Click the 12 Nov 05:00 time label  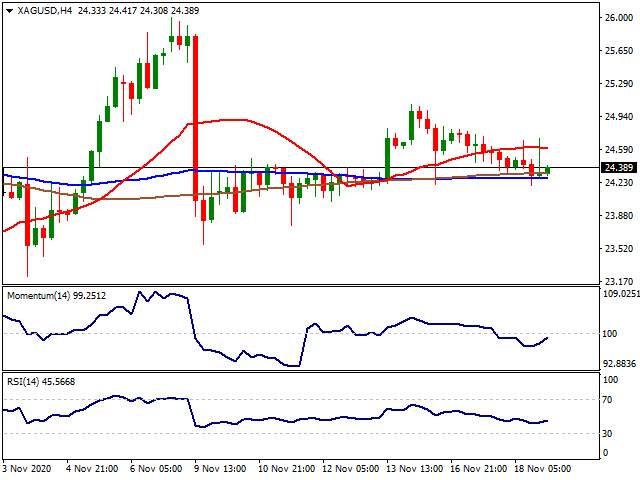pos(351,468)
